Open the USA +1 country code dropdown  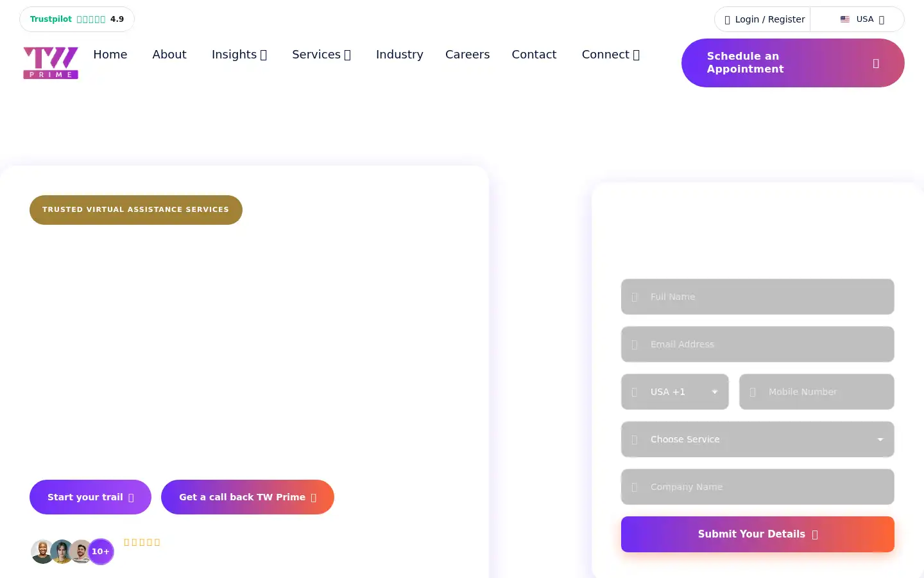[675, 392]
